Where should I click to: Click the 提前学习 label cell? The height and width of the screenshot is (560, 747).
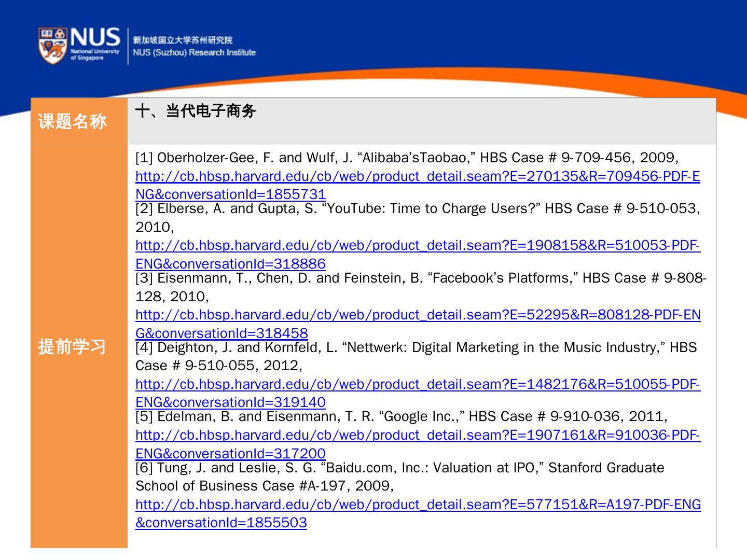pyautogui.click(x=79, y=346)
